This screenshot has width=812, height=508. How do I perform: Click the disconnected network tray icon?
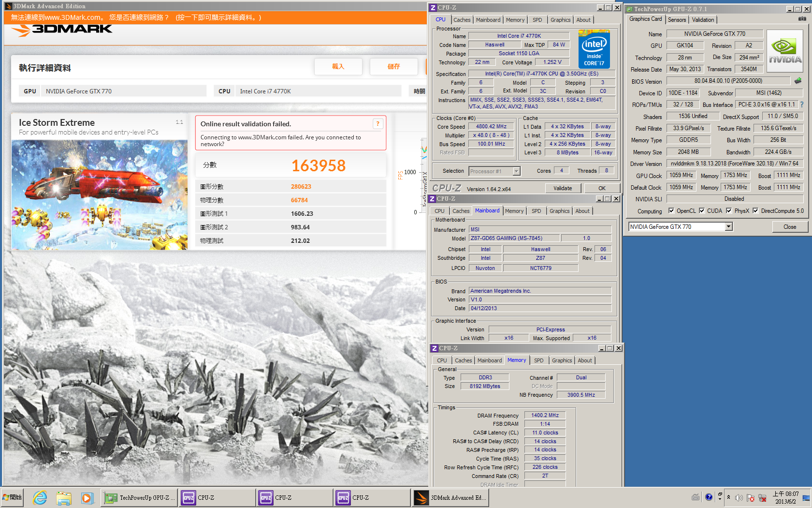tap(763, 498)
